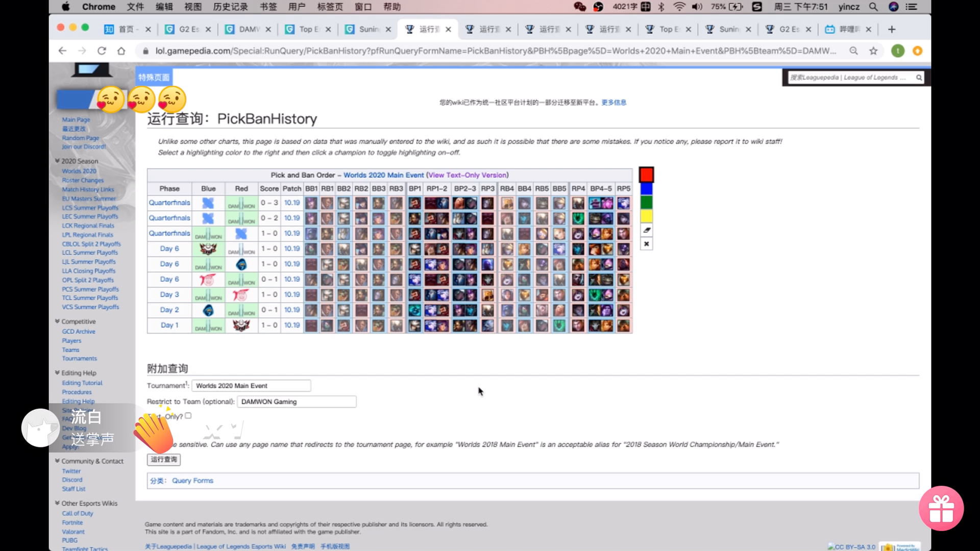Open Main Page sidebar link
This screenshot has height=551, width=980.
pos(76,119)
